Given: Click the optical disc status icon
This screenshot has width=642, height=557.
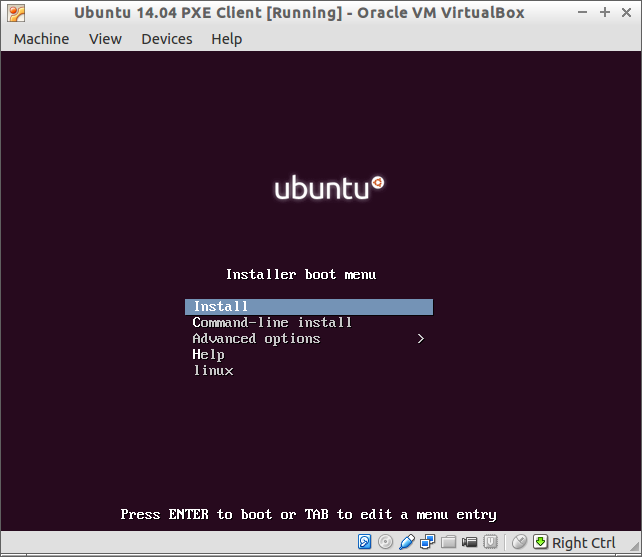Looking at the screenshot, I should (x=385, y=542).
